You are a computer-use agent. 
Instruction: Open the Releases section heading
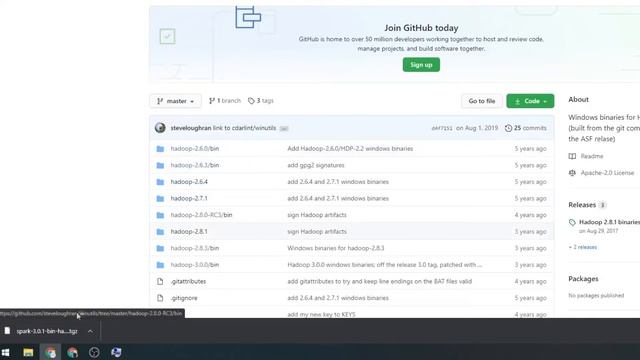582,205
